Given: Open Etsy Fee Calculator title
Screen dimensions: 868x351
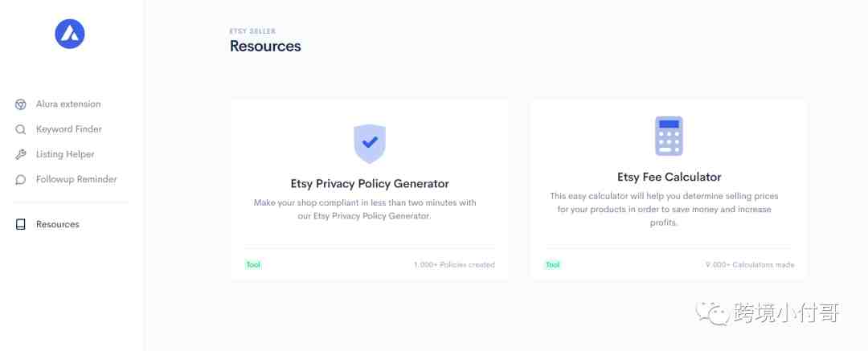Looking at the screenshot, I should click(x=669, y=178).
